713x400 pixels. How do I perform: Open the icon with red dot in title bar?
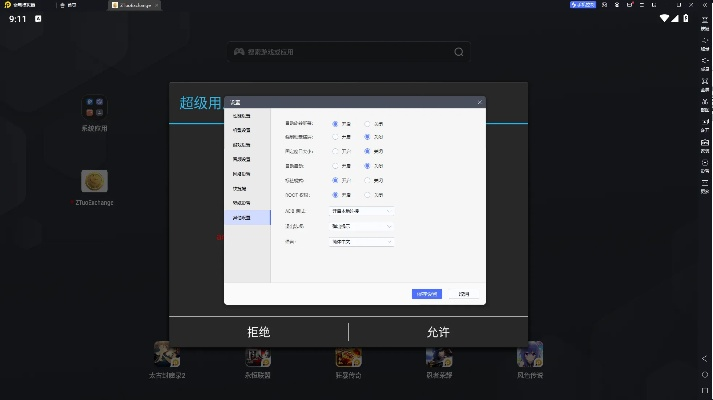pos(630,5)
